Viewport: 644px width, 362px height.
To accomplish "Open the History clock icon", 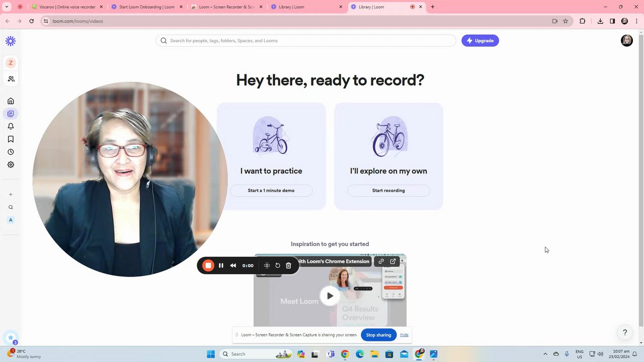I will tap(11, 152).
